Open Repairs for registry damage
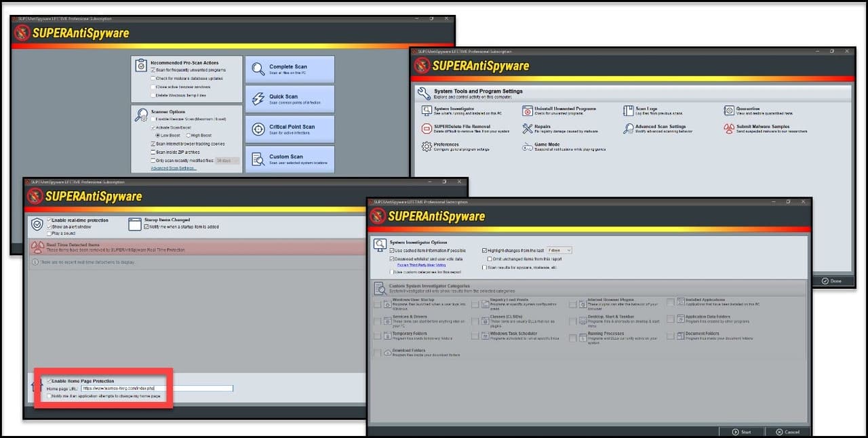Screen dimensions: 868x438 click(x=542, y=127)
